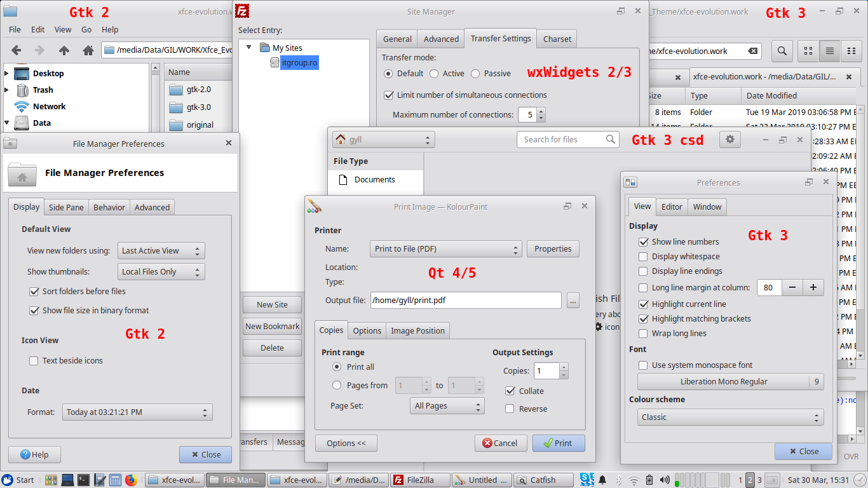Open Colour scheme Classic dropdown
The height and width of the screenshot is (488, 868).
coord(731,417)
